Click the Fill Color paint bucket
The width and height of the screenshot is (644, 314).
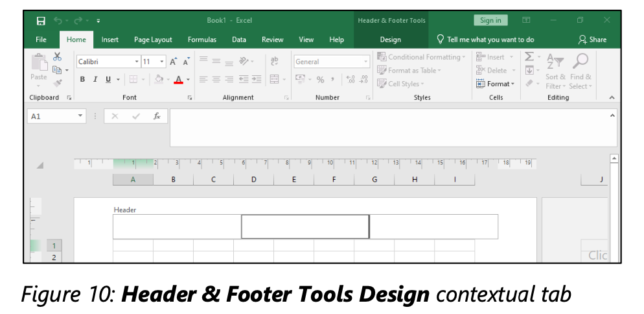[159, 79]
